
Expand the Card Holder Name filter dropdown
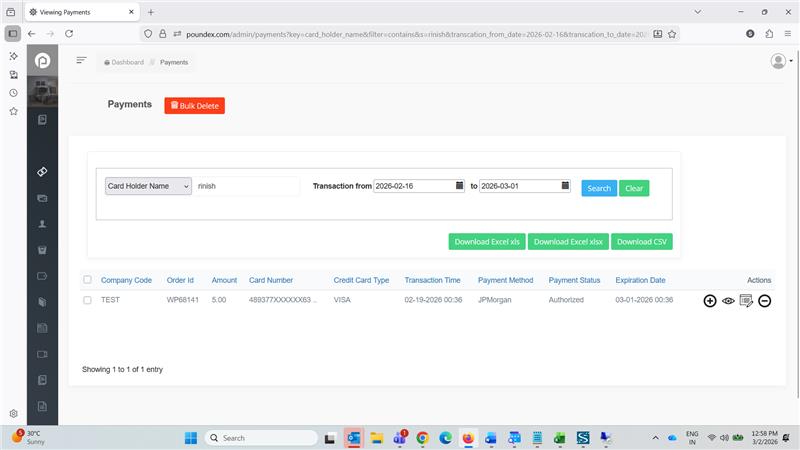pos(148,187)
